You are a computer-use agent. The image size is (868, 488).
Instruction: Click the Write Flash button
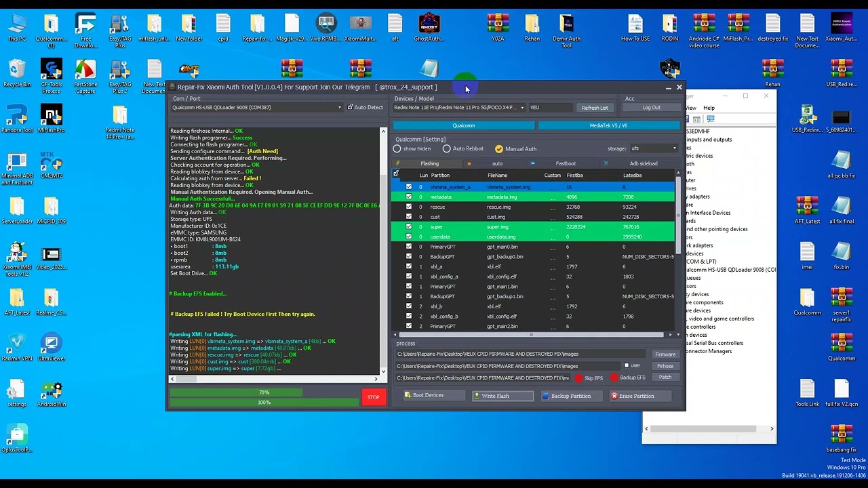[x=502, y=396]
